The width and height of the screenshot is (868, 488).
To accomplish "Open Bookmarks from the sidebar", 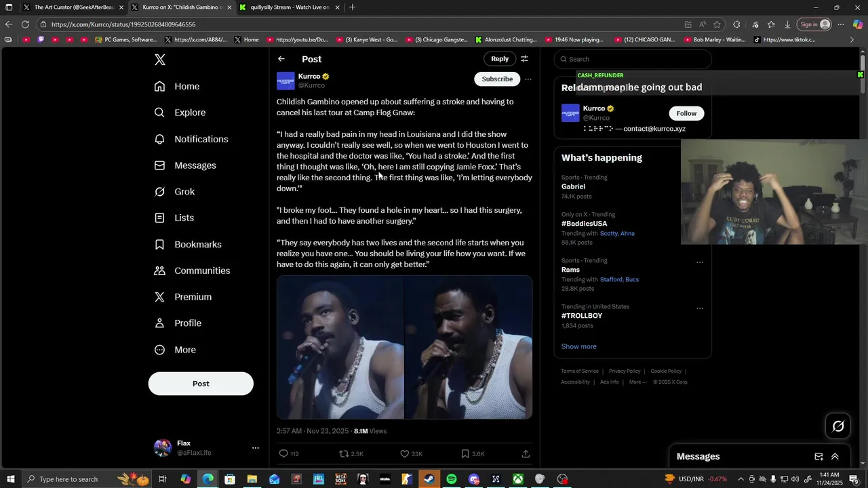I will [x=188, y=244].
